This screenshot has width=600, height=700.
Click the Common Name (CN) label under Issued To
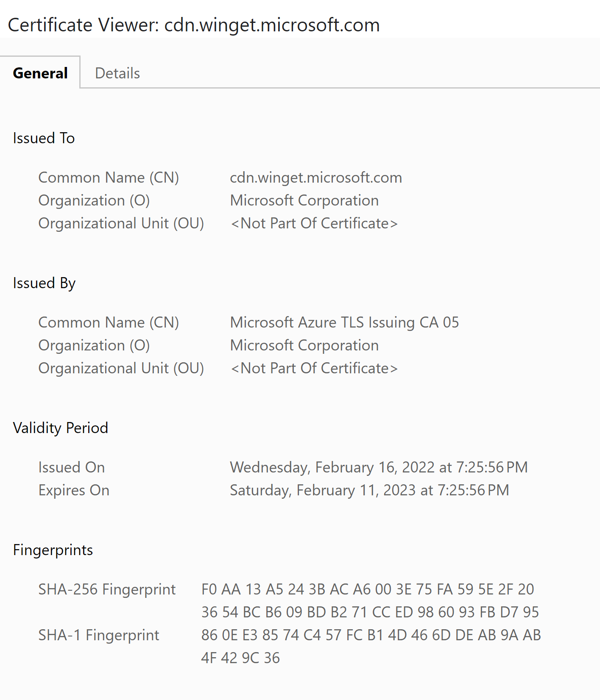[109, 178]
